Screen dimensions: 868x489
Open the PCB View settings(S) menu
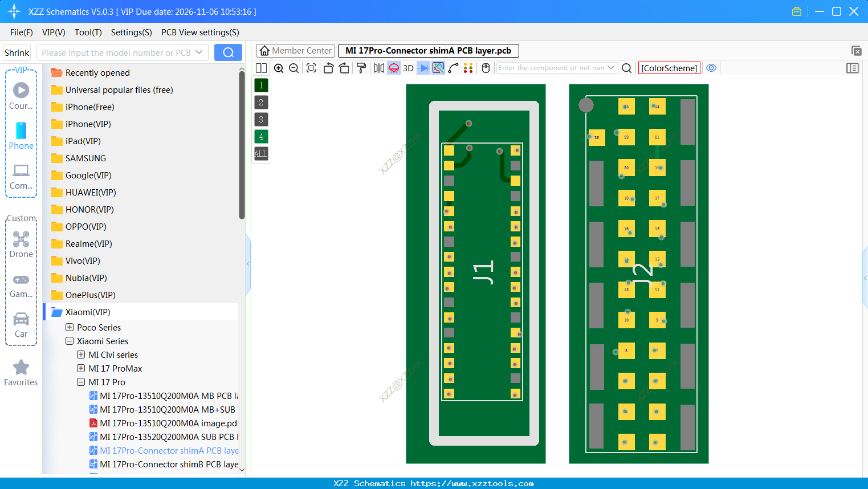[201, 32]
